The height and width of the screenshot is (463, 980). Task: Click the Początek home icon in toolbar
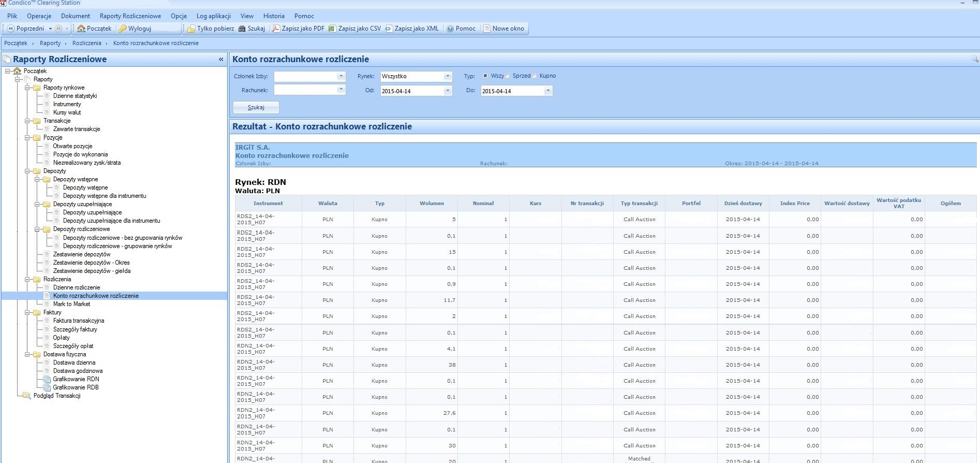pos(81,28)
